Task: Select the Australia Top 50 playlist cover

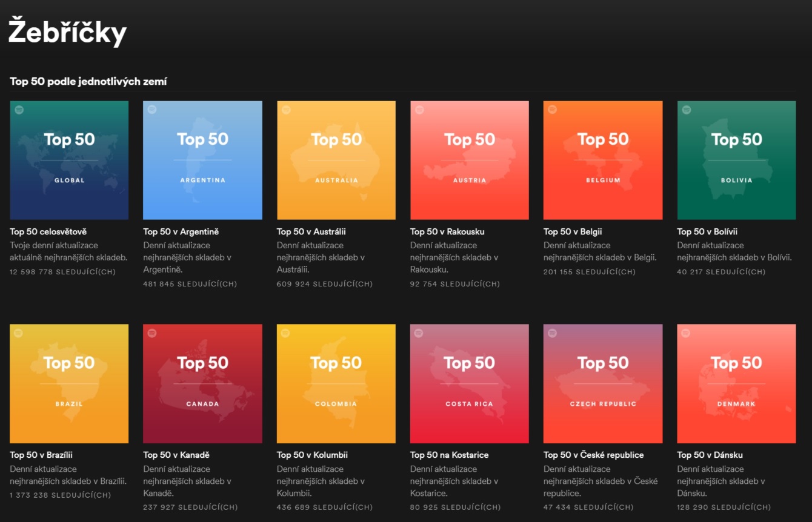Action: tap(336, 160)
